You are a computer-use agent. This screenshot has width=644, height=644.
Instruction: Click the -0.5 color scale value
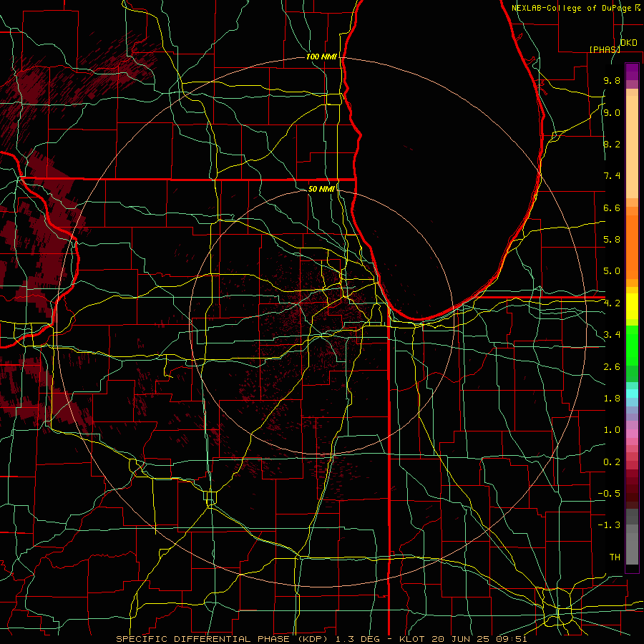click(609, 494)
